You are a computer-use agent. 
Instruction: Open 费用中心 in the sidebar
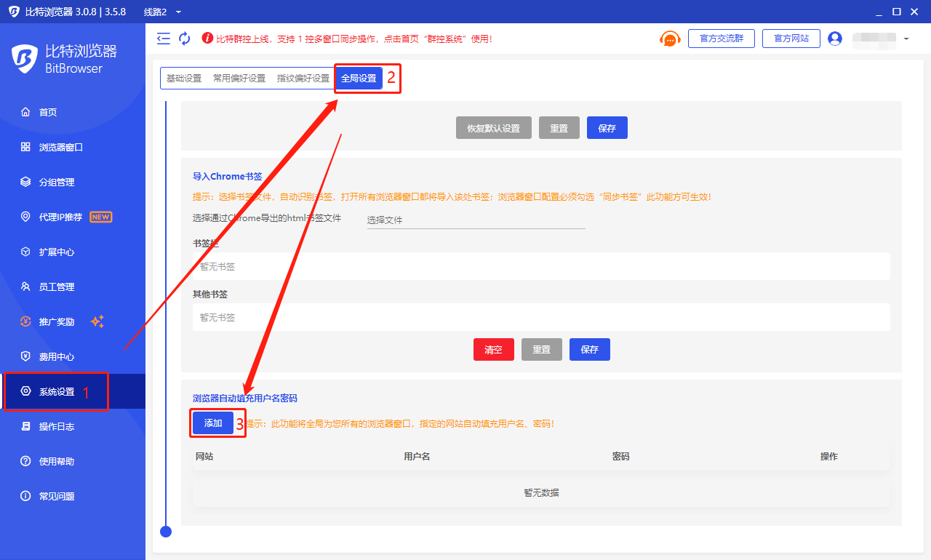(x=57, y=357)
